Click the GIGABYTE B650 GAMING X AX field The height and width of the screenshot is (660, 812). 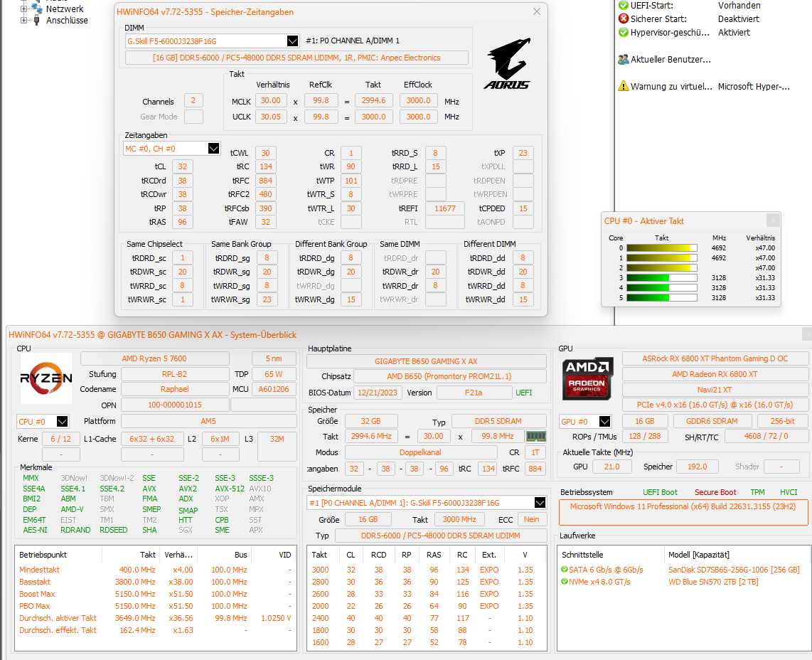[426, 361]
